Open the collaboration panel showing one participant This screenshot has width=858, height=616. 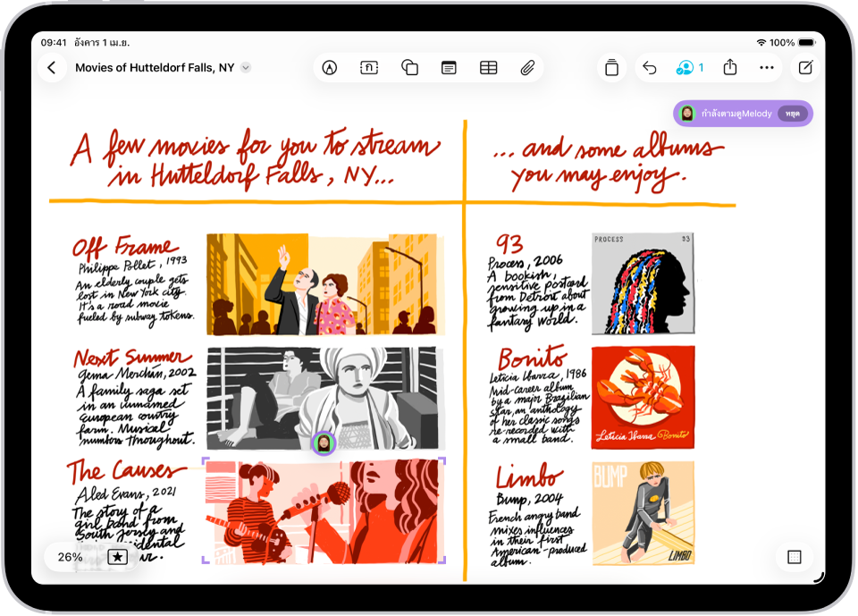(688, 67)
